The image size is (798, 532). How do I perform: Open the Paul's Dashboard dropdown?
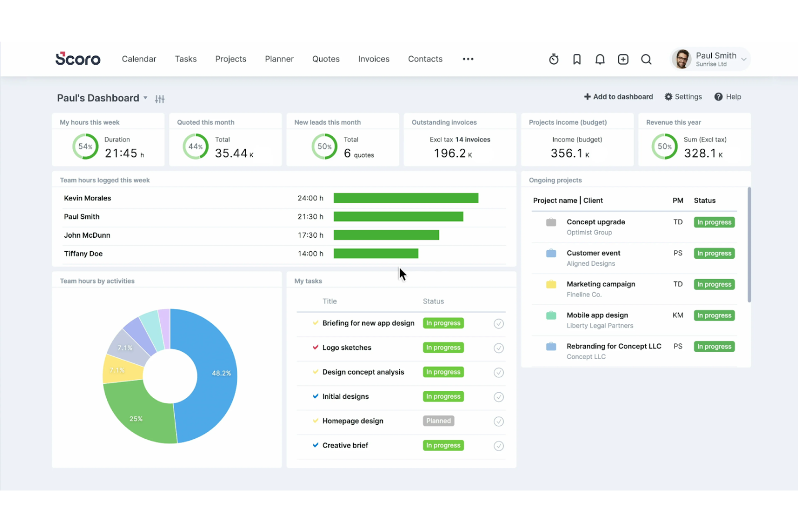tap(145, 98)
